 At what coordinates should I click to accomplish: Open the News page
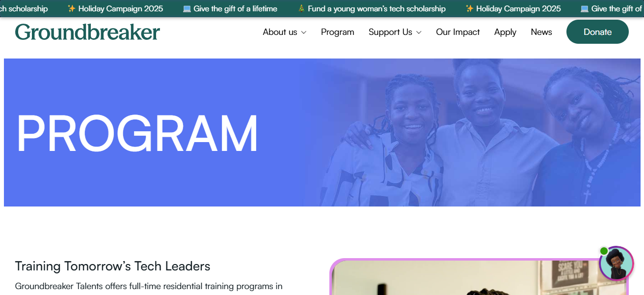[541, 32]
